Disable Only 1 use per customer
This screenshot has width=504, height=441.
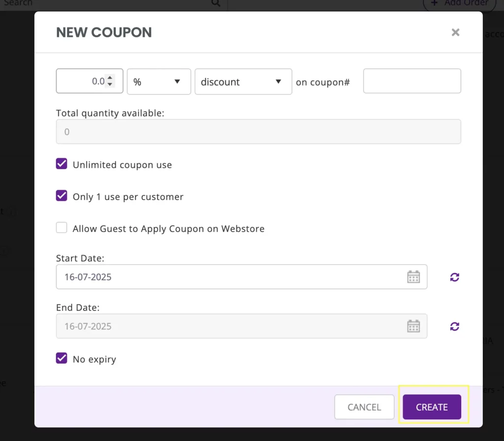point(61,195)
